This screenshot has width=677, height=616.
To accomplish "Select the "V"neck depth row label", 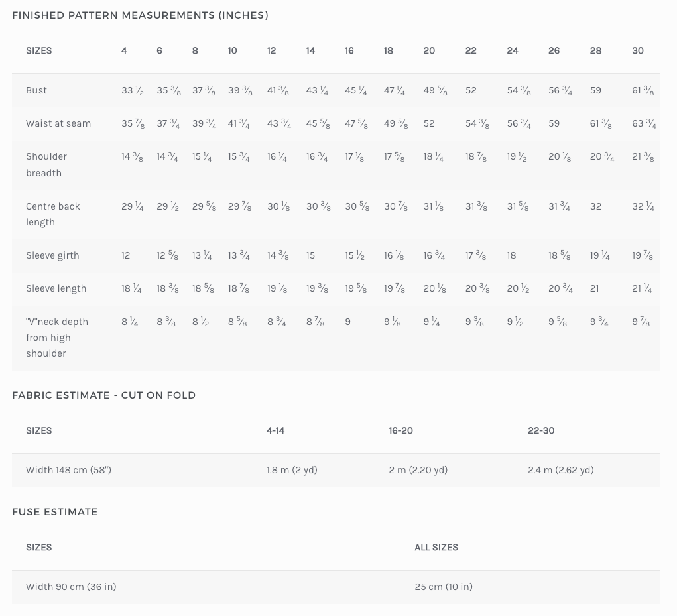I will tap(57, 338).
